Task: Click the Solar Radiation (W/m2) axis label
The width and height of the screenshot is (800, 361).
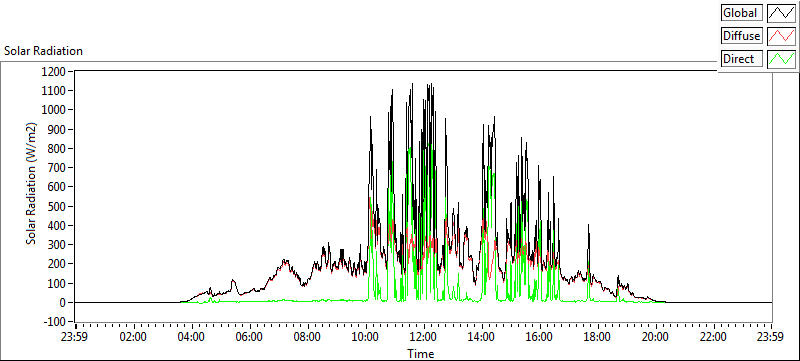Action: tap(31, 183)
